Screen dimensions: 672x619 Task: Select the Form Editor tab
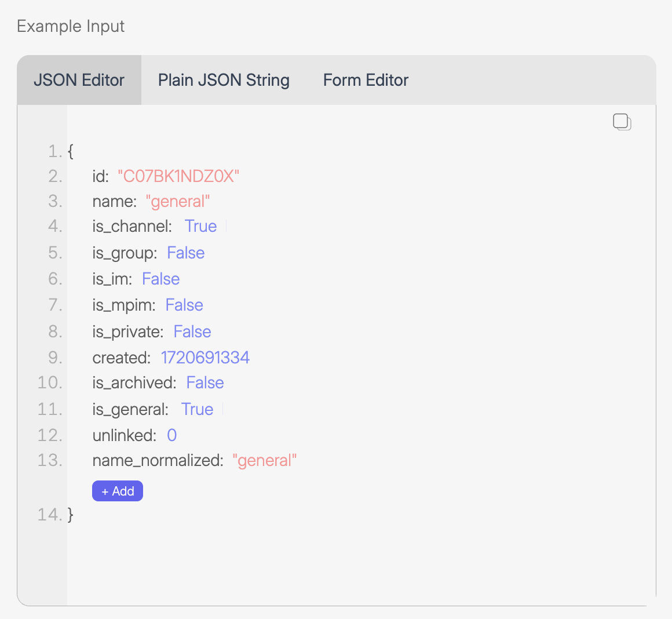[x=366, y=80]
